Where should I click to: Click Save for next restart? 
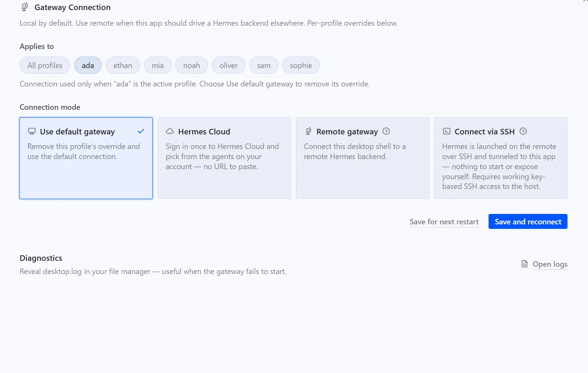pyautogui.click(x=444, y=222)
